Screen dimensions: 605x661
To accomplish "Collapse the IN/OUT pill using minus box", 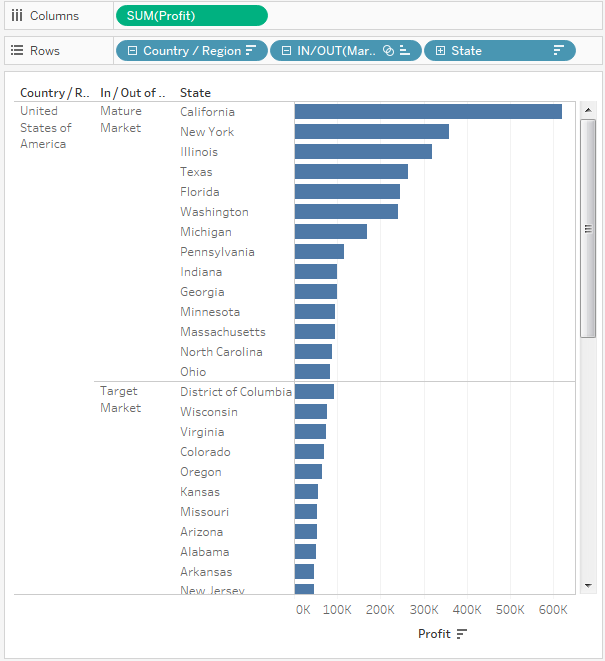I will click(x=286, y=51).
